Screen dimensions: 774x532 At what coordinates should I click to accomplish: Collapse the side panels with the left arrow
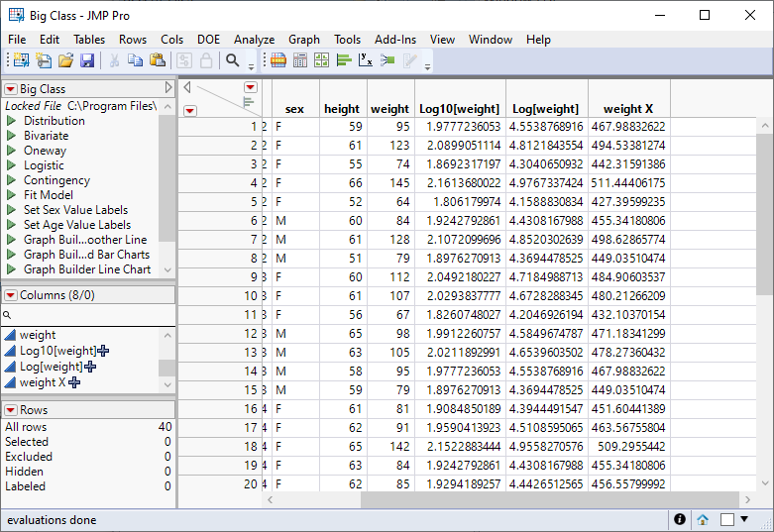187,87
